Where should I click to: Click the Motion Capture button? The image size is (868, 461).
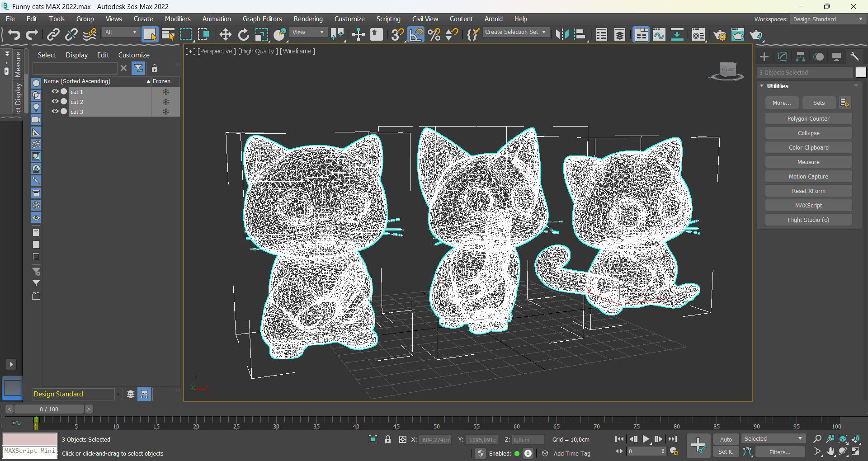[808, 177]
